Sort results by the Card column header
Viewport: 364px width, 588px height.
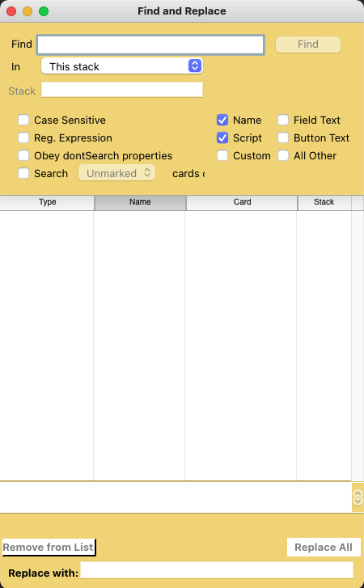pyautogui.click(x=242, y=202)
